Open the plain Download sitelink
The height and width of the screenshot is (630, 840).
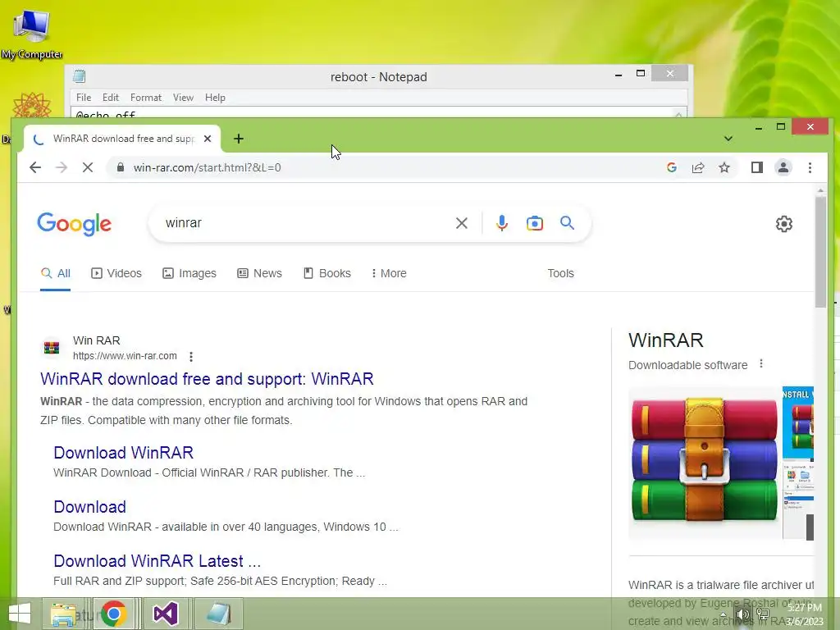coord(90,507)
